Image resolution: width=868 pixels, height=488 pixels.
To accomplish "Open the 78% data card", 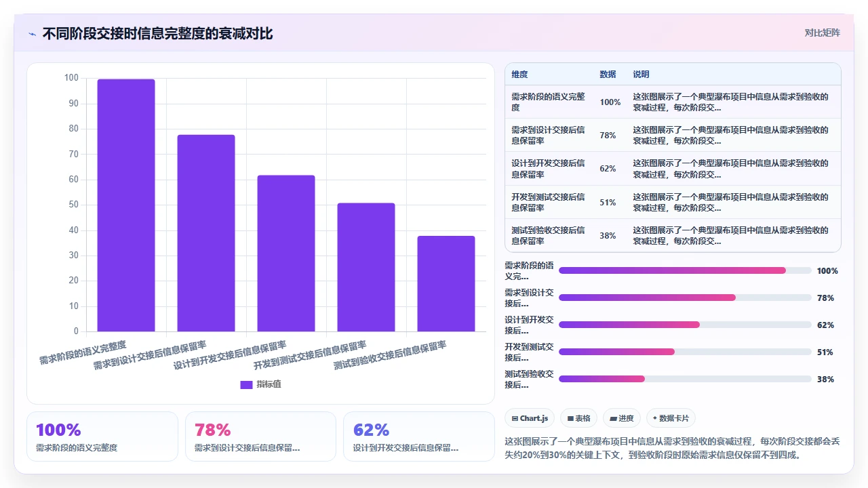I will (260, 436).
